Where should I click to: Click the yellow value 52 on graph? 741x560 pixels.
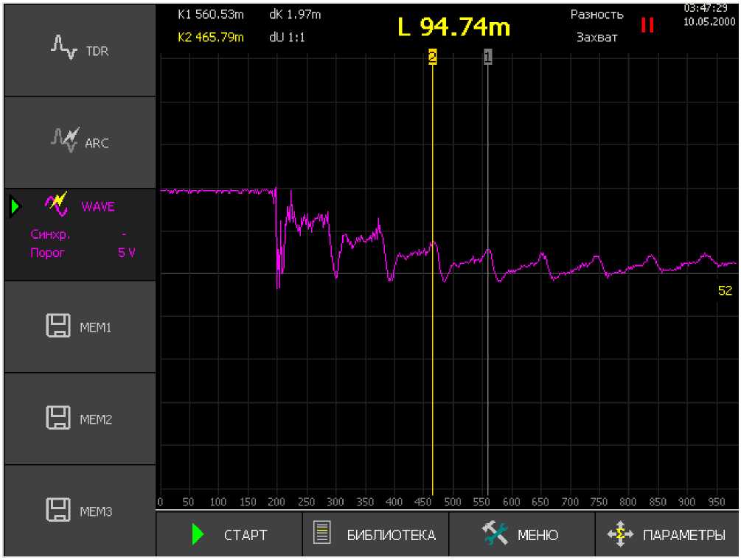click(725, 291)
